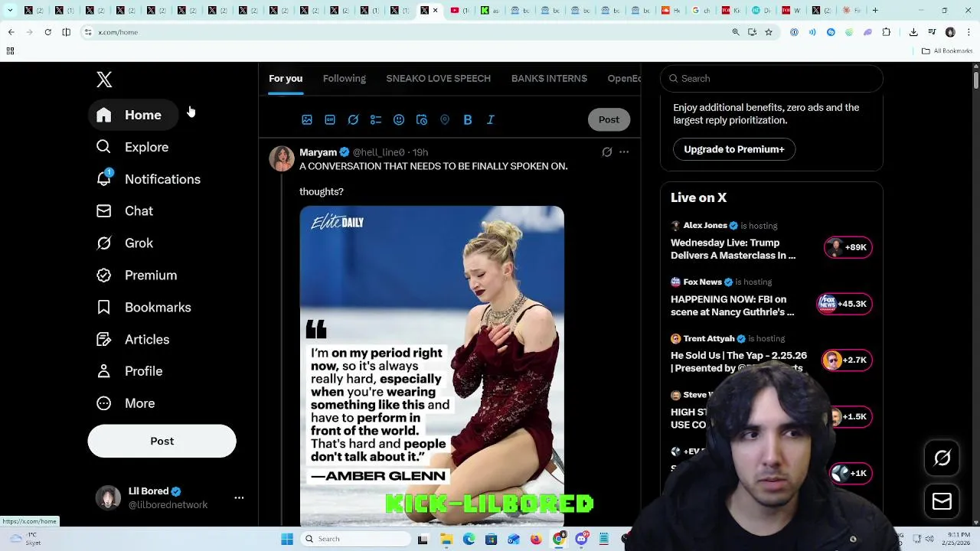The image size is (980, 551).
Task: Focus the X Search field
Action: 772,78
